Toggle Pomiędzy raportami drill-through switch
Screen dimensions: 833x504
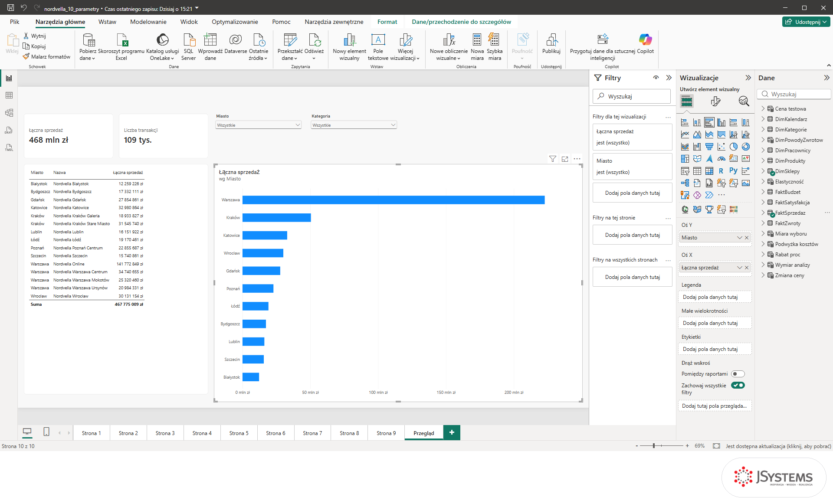click(738, 374)
